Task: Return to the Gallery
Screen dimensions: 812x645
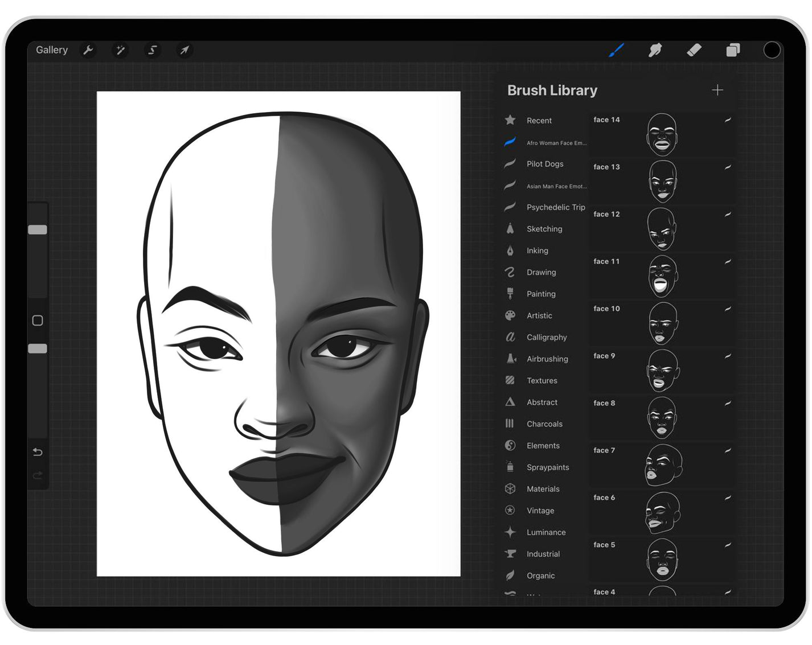Action: pos(51,50)
